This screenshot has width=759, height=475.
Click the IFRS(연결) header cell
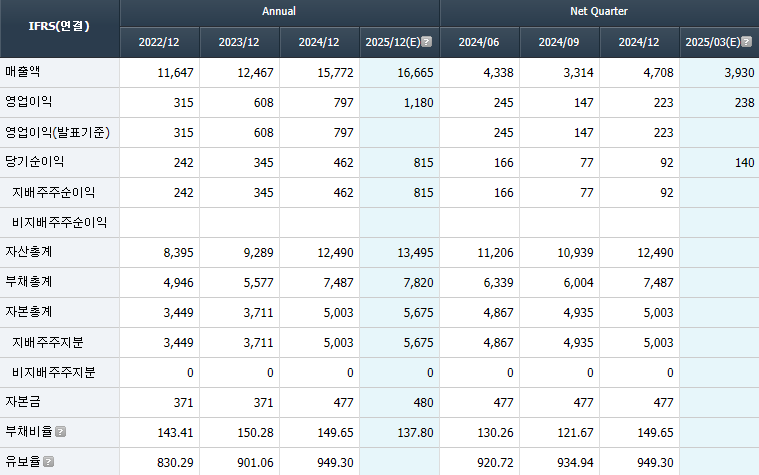[x=59, y=27]
